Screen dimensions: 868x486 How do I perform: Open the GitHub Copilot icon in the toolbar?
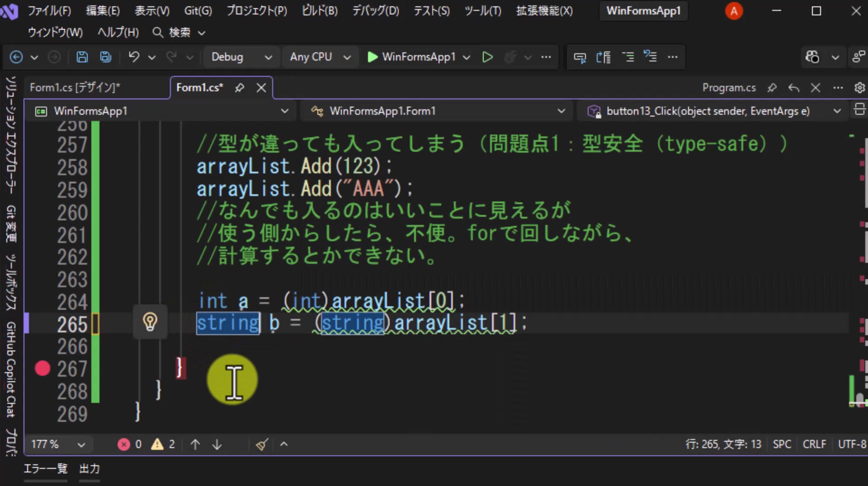812,57
